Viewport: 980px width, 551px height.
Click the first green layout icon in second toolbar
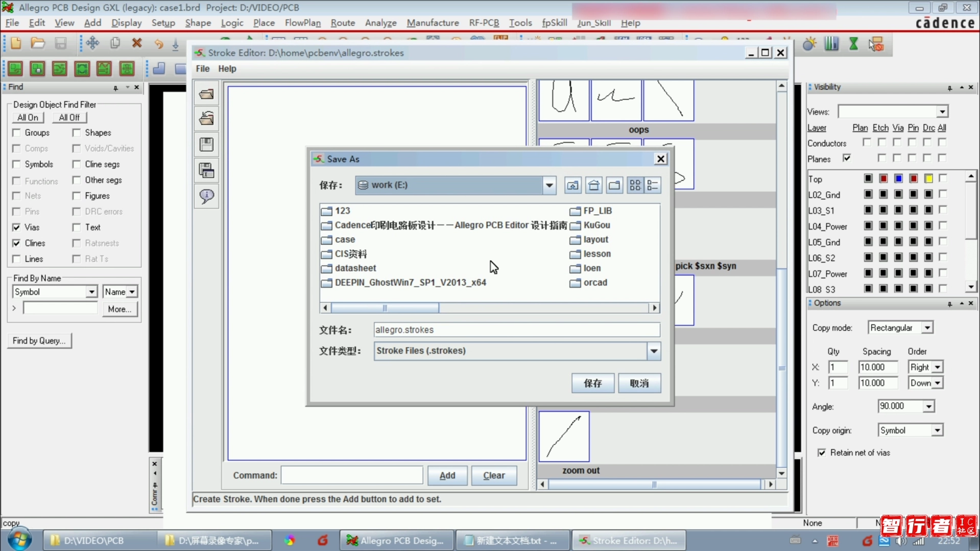(15, 68)
